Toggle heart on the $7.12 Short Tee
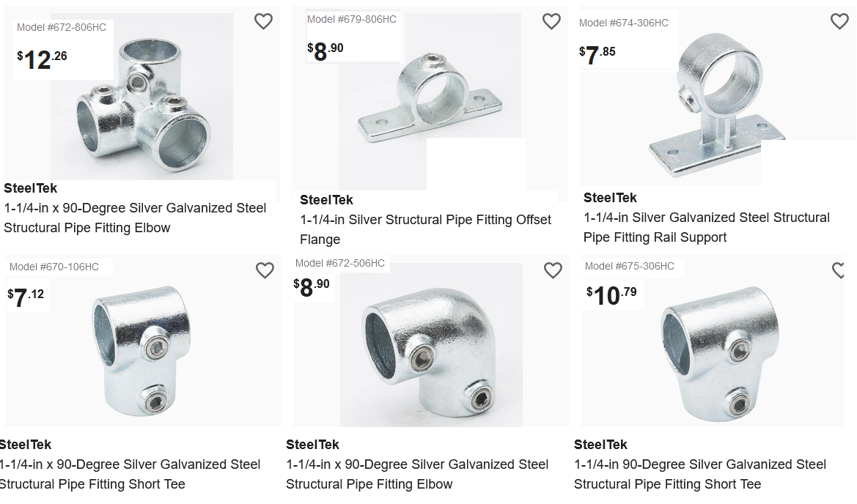Image resolution: width=857 pixels, height=504 pixels. click(x=265, y=271)
